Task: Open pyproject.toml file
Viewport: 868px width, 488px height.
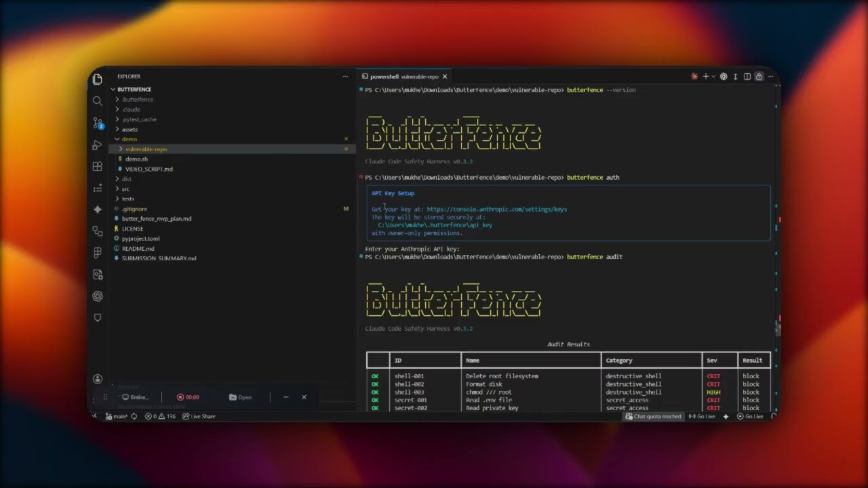Action: point(140,239)
